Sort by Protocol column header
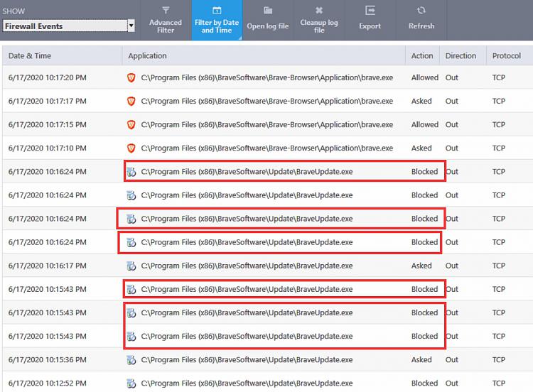The image size is (533, 392). click(510, 55)
